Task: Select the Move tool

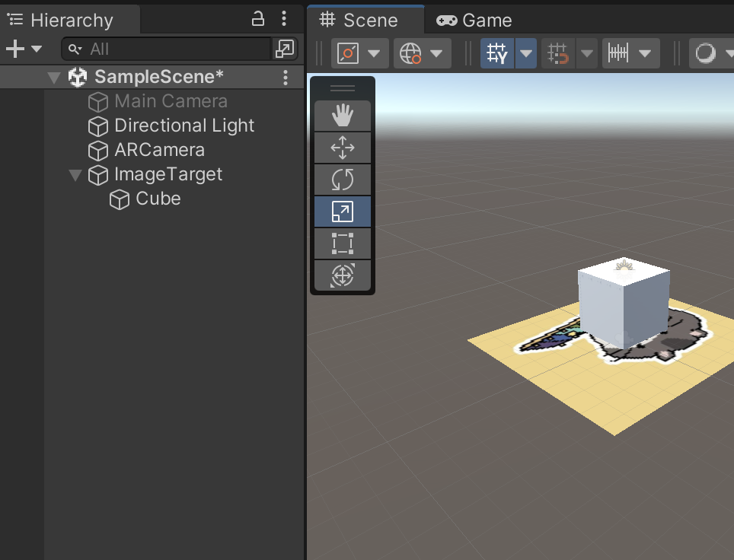Action: 342,148
